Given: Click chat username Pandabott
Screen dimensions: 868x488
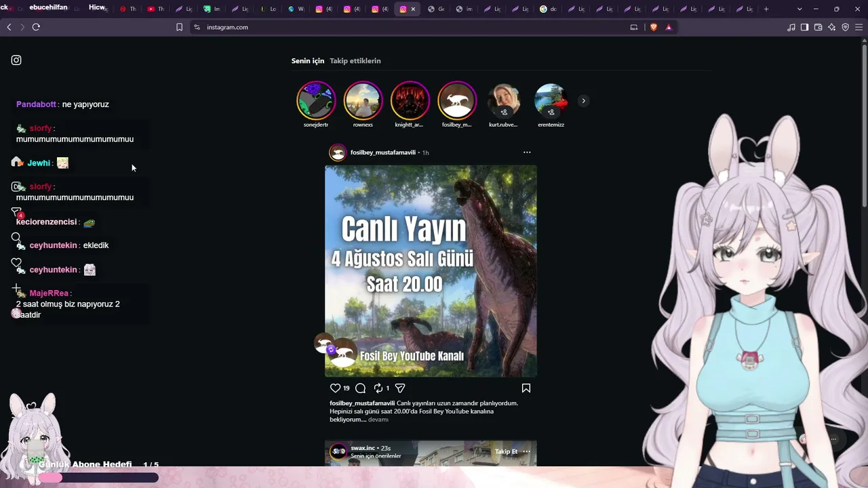Looking at the screenshot, I should pos(36,104).
